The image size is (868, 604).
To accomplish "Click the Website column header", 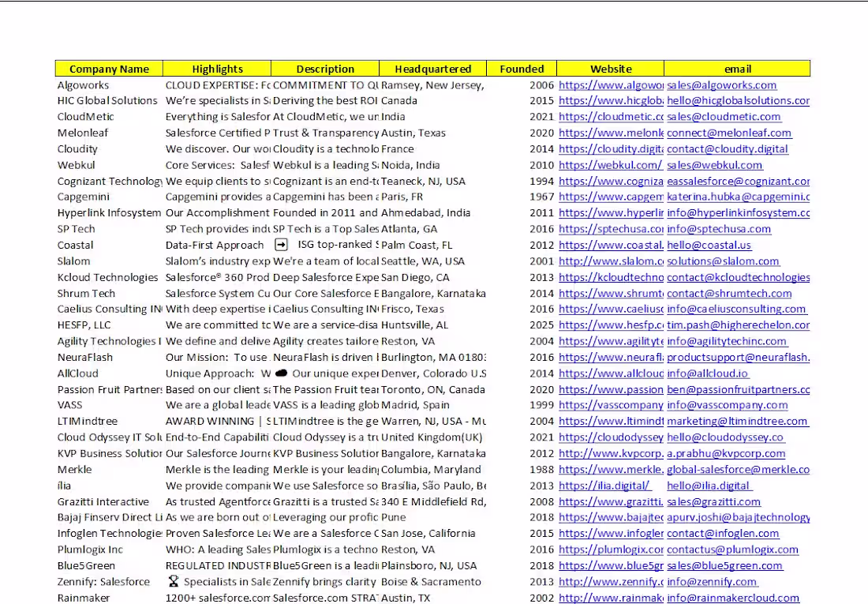I will pos(611,69).
